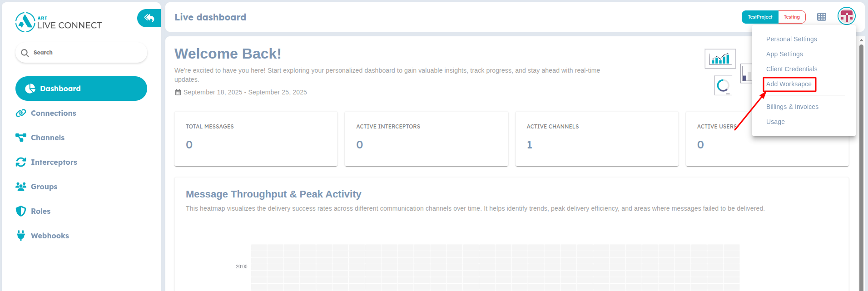Click the Search input field
Viewport: 868px width, 291px height.
(x=81, y=52)
